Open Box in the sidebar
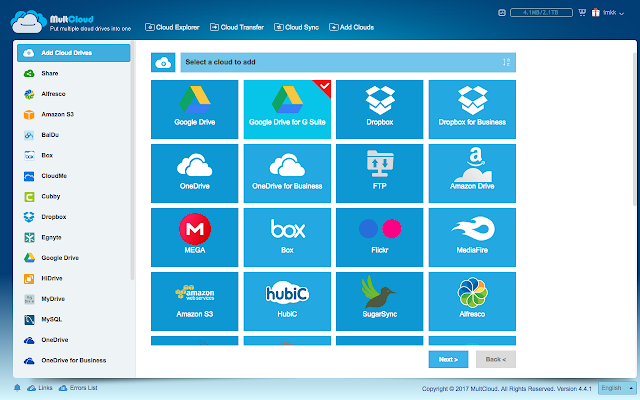640x400 pixels. [73, 156]
